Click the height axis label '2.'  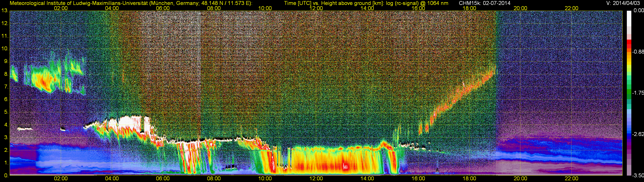click(x=6, y=150)
